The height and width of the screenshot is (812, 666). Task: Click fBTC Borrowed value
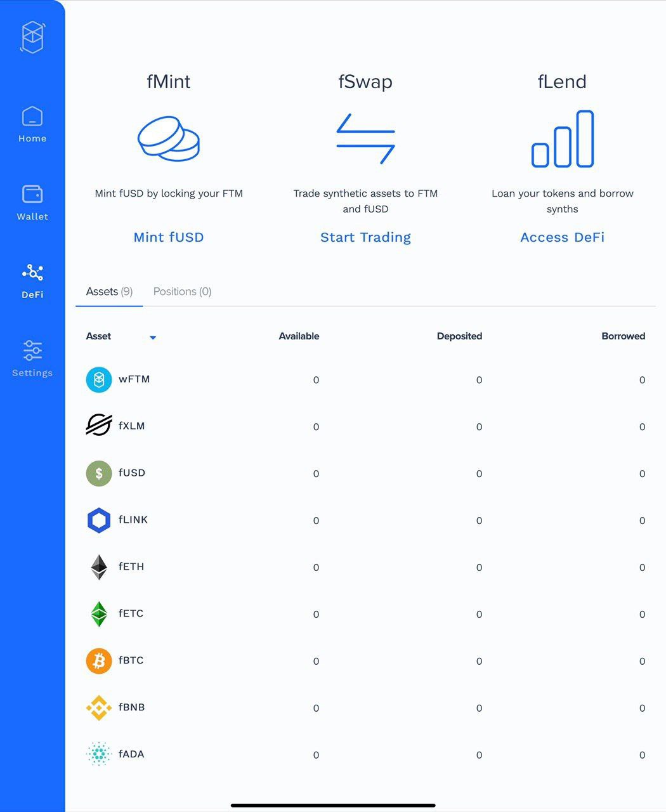(642, 662)
